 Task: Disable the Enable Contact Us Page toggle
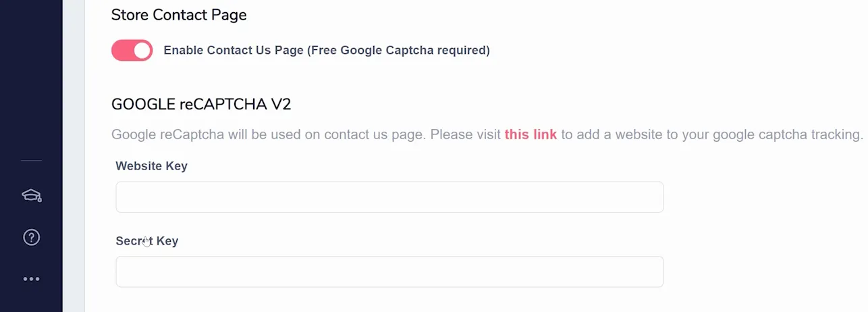(x=132, y=50)
